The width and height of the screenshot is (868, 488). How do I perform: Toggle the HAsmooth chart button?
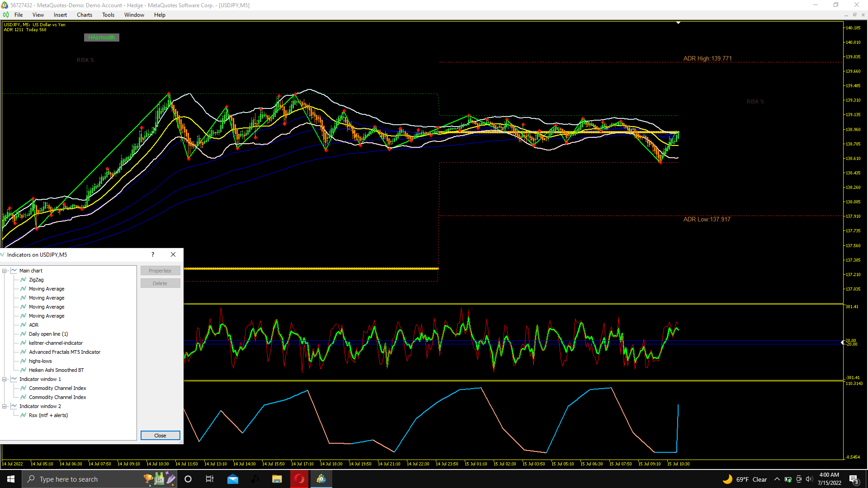click(x=102, y=38)
